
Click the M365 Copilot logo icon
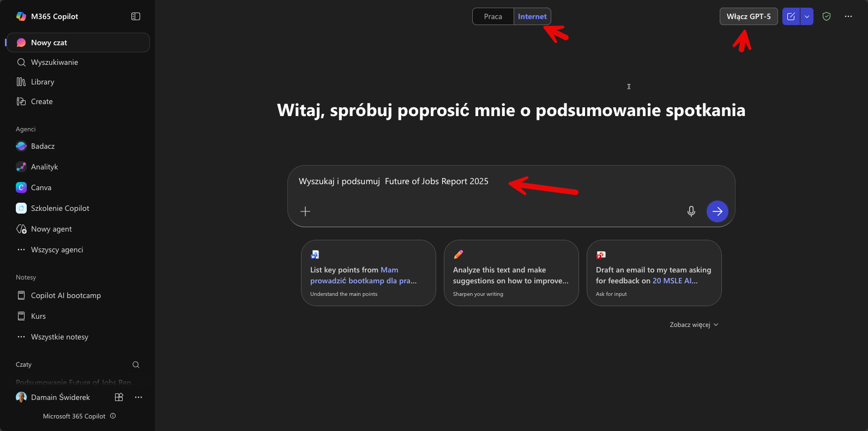pos(21,16)
